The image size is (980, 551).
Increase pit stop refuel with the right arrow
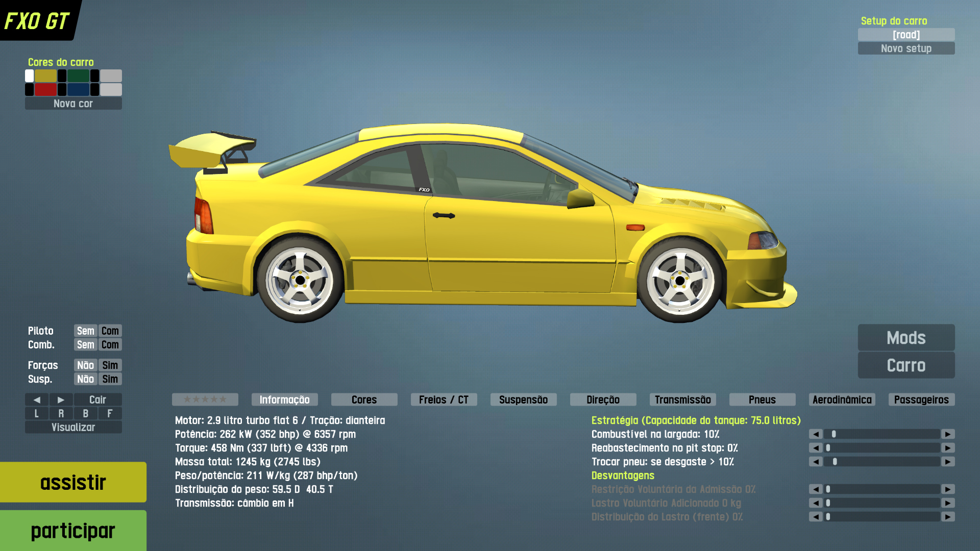pos(948,448)
